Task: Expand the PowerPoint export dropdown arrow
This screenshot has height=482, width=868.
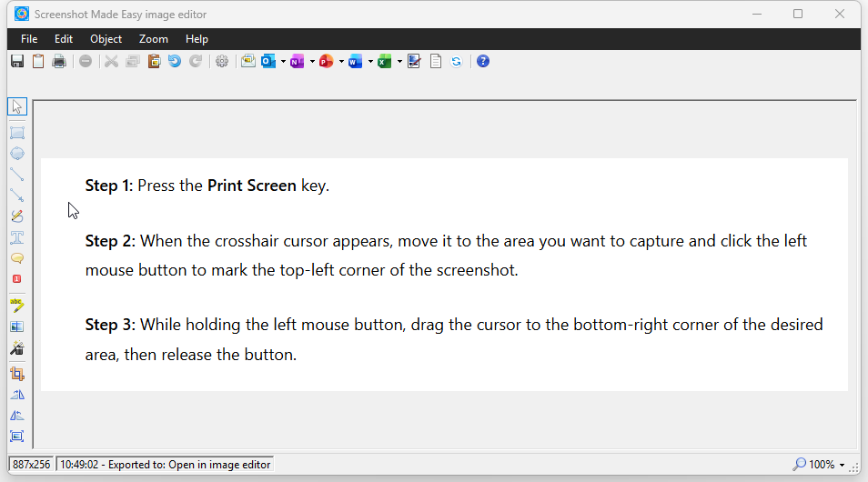Action: [x=341, y=62]
